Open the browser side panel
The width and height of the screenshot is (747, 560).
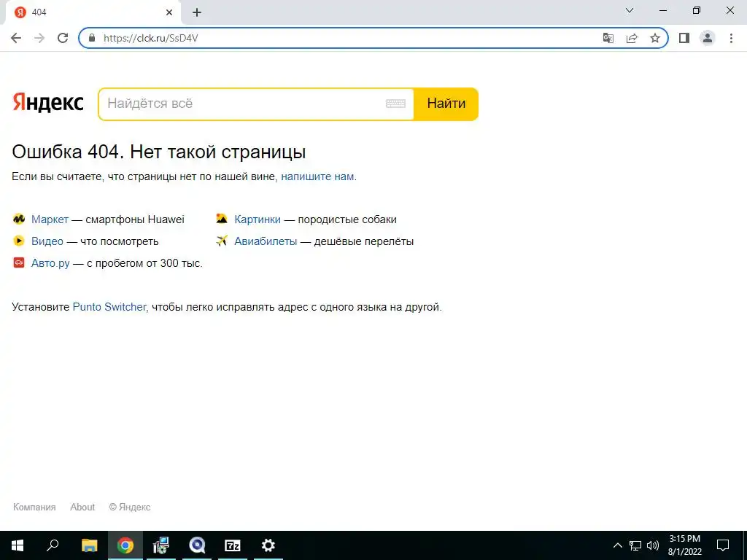tap(684, 38)
